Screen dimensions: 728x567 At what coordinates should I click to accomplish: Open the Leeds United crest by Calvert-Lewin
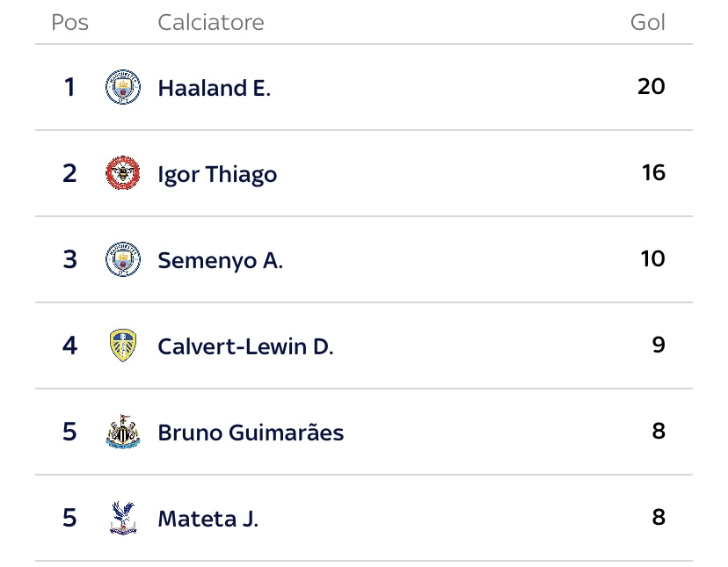pyautogui.click(x=123, y=345)
